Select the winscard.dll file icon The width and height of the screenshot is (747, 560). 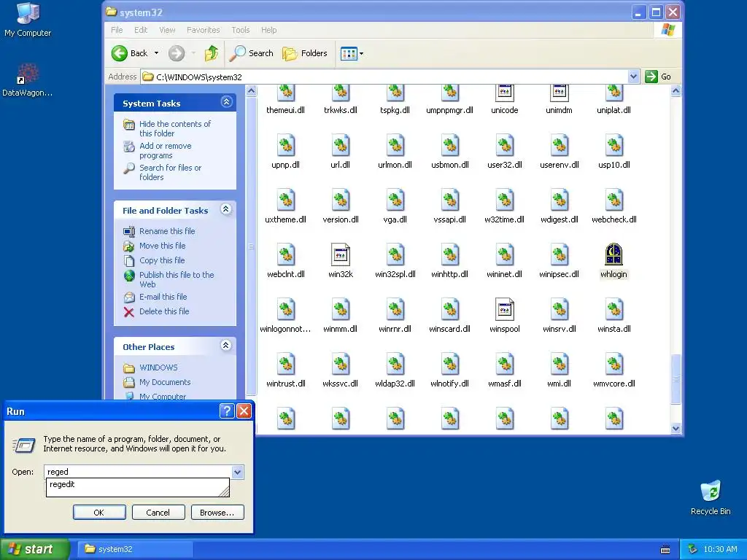pyautogui.click(x=449, y=309)
